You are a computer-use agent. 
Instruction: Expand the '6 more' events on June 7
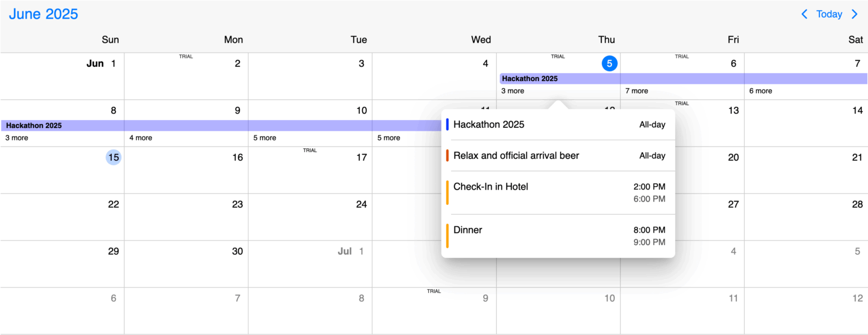click(760, 91)
